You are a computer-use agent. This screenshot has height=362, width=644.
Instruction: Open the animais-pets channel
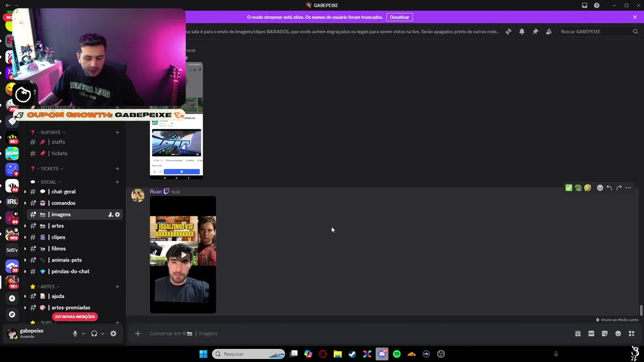click(x=75, y=260)
